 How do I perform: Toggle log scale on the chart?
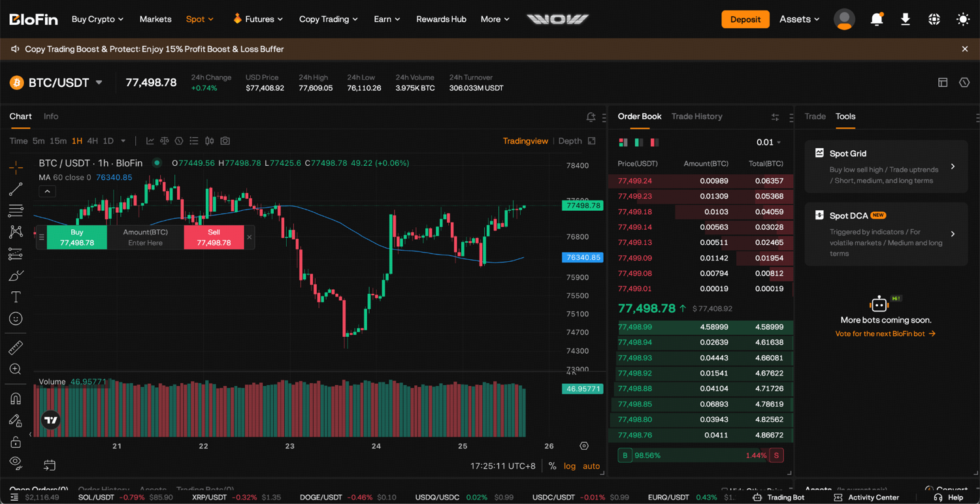pyautogui.click(x=570, y=466)
